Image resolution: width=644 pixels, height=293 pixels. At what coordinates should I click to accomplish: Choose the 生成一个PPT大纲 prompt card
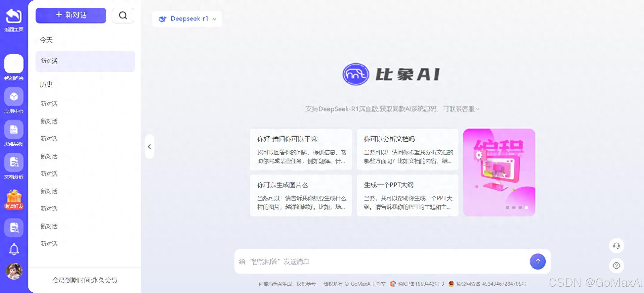pyautogui.click(x=408, y=196)
